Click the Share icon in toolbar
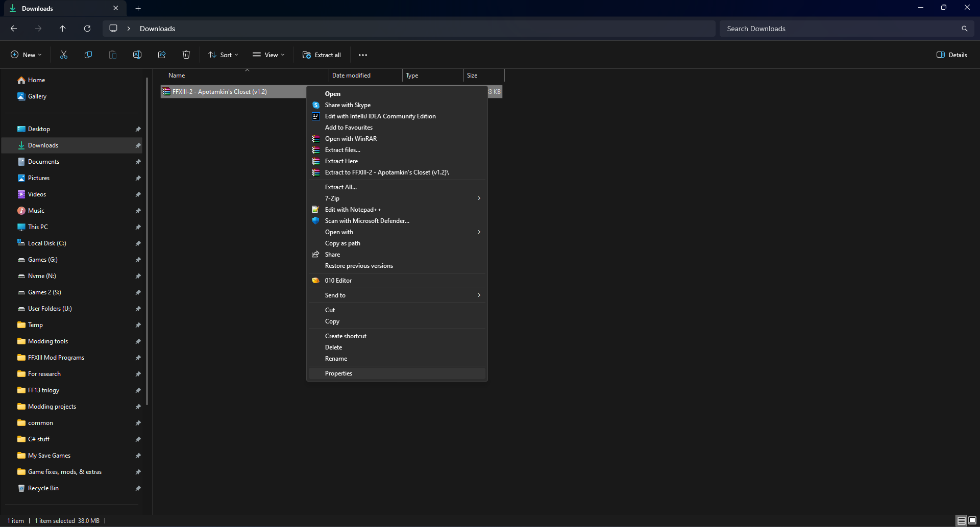This screenshot has width=980, height=527. 162,55
